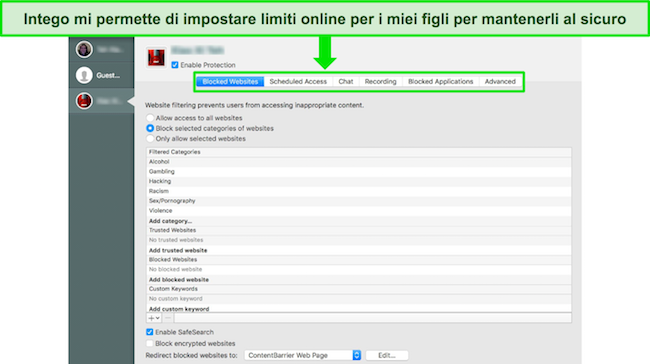Click the No trusted websites placeholder row
Viewport: 650px width, 364px height.
pos(359,240)
